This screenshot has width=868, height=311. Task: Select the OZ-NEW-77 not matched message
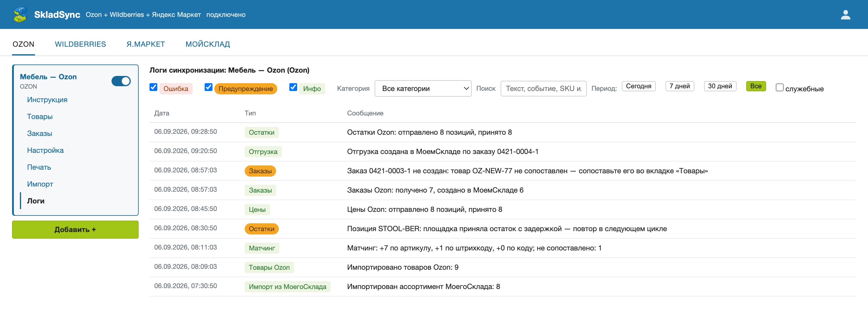(x=527, y=171)
